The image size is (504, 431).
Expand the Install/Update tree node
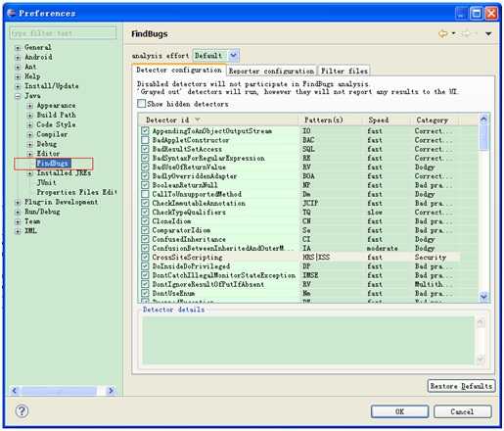[x=18, y=87]
